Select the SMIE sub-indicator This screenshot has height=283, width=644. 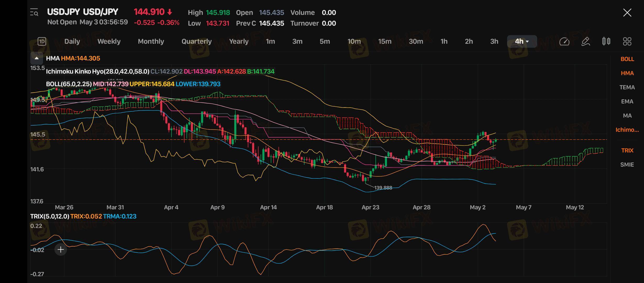(627, 165)
